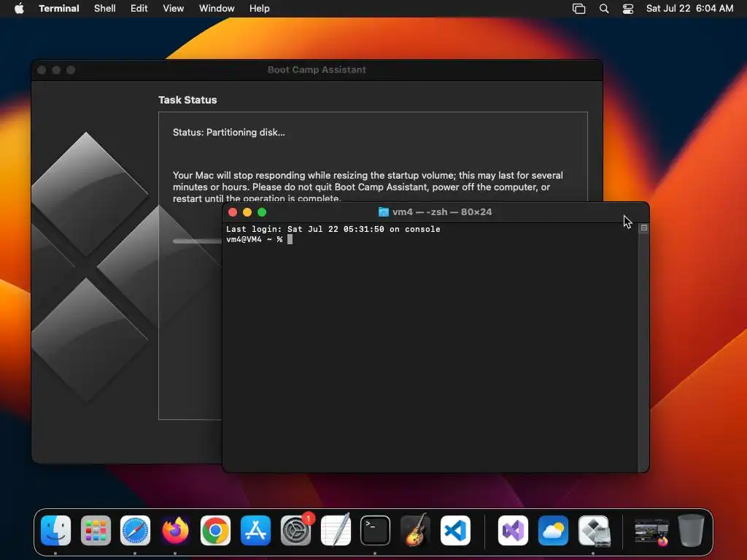747x560 pixels.
Task: Open Launchpad in the Dock
Action: pos(96,530)
